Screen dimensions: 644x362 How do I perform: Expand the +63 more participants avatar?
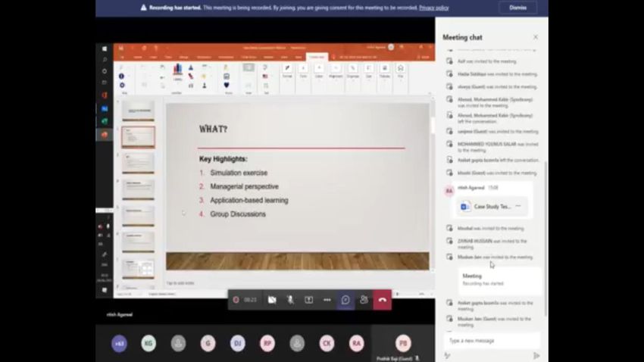[119, 343]
